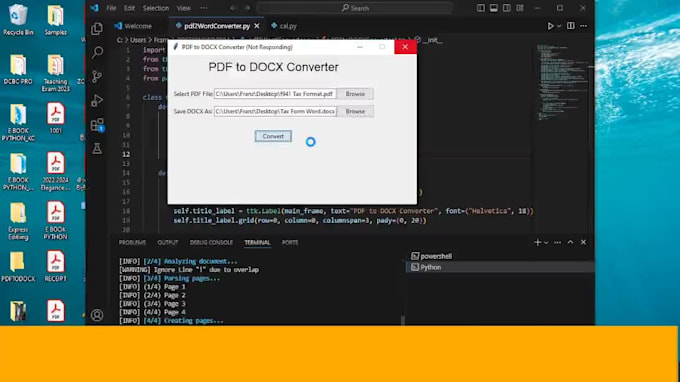Open the File menu

[111, 8]
